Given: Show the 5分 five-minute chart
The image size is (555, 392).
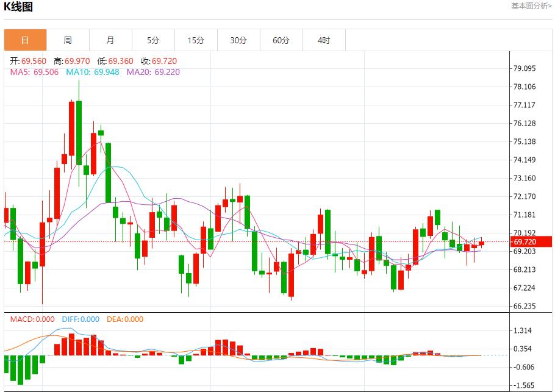Looking at the screenshot, I should (153, 40).
